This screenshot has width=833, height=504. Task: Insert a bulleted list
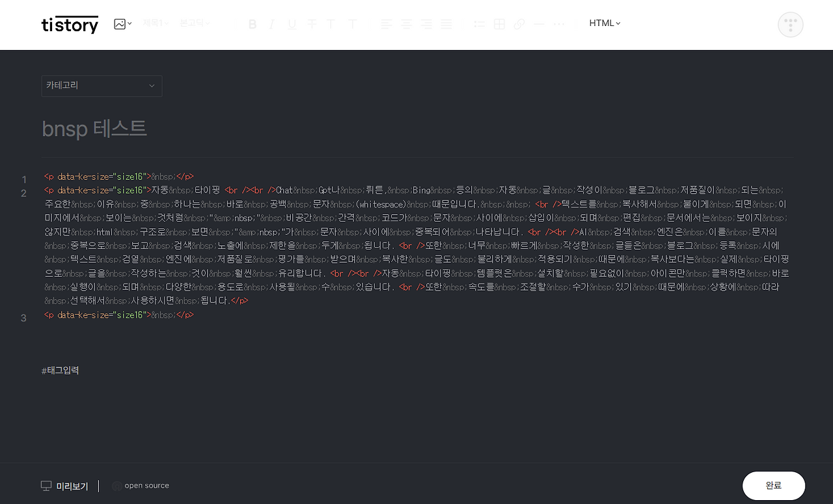(x=480, y=24)
